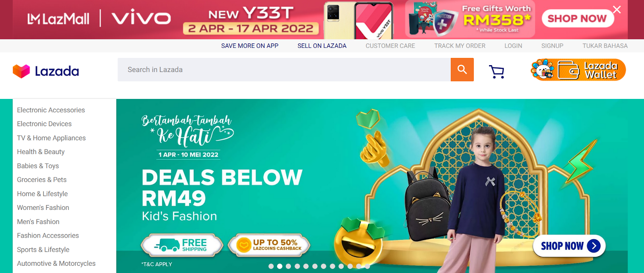The width and height of the screenshot is (644, 273).
Task: Open Track My Order menu item
Action: (460, 46)
